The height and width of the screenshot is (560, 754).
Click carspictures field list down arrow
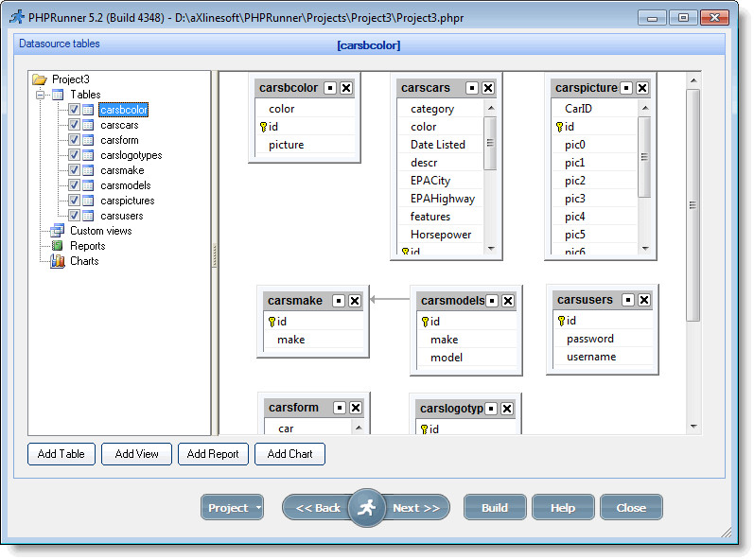tap(645, 249)
